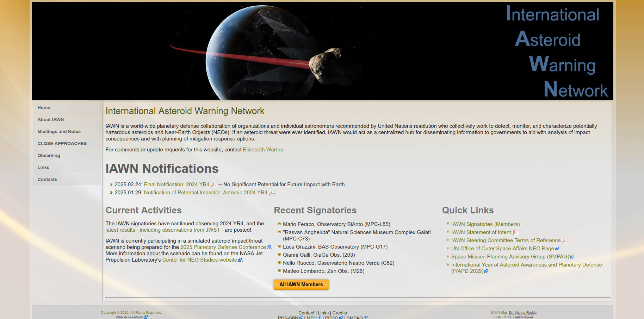Open the Observing menu item
The image size is (644, 319).
(49, 156)
